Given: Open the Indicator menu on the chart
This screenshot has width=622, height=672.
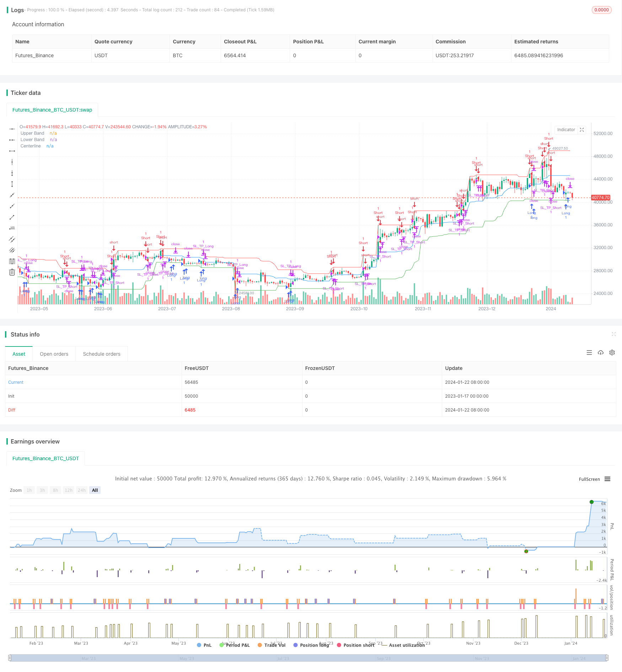Looking at the screenshot, I should (566, 130).
